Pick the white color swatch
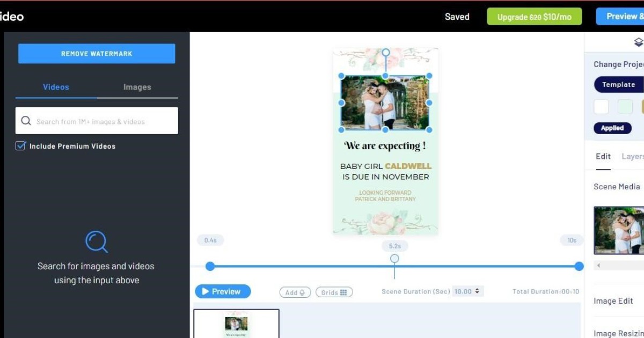 click(601, 107)
